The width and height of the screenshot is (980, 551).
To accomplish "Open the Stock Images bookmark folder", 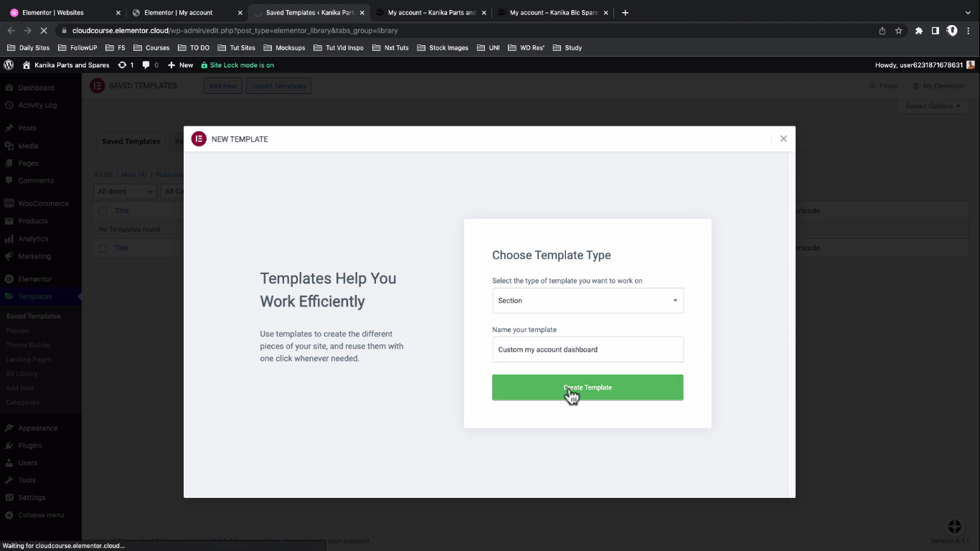I will 442,48.
